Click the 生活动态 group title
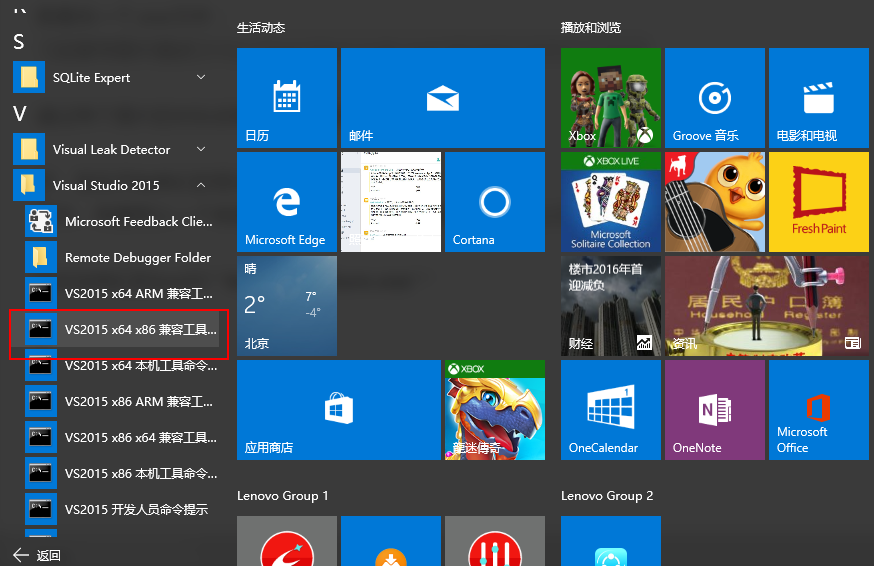This screenshot has width=874, height=566. pos(261,27)
